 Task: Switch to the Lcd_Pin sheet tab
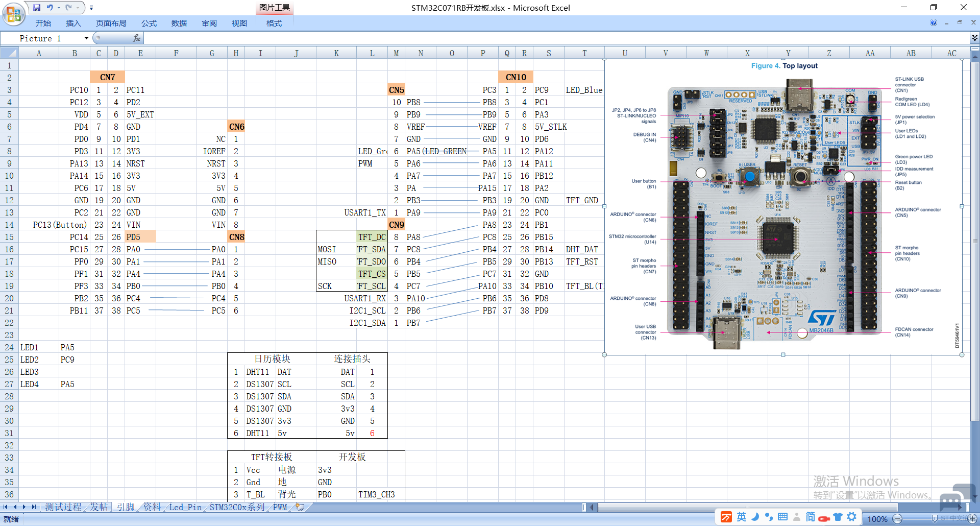(x=185, y=507)
